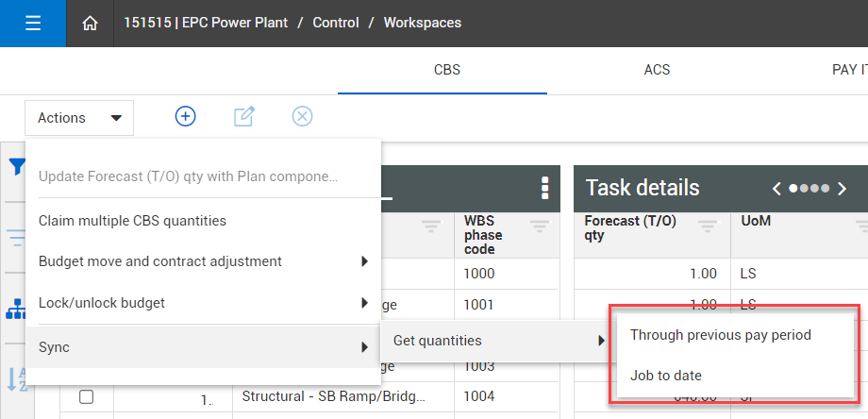
Task: Go to next Task details page arrow
Action: 843,188
